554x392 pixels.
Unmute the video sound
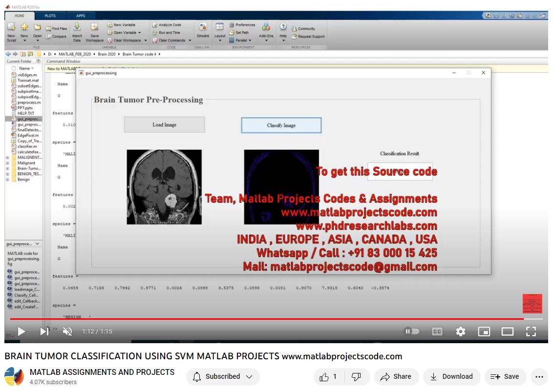[67, 331]
